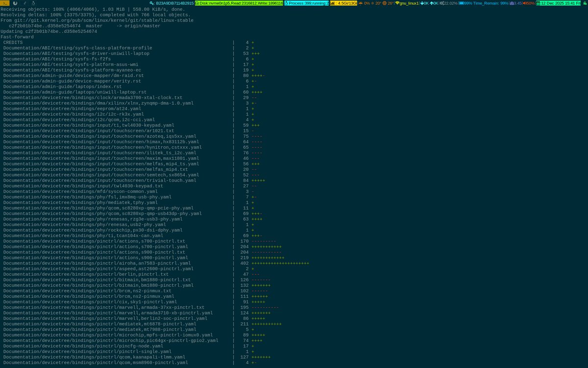
Task: Click the sysfs-class-platform-profile row
Action: coord(129,48)
